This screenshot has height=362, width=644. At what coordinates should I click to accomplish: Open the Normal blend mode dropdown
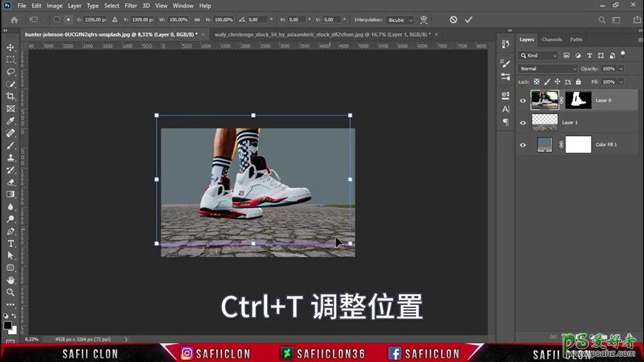548,69
